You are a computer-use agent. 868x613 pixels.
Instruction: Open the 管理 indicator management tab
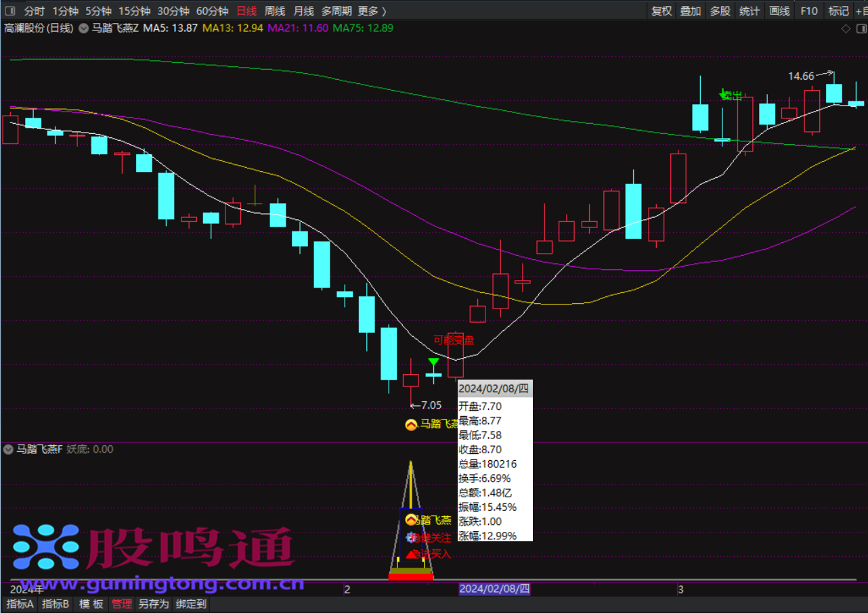click(122, 604)
